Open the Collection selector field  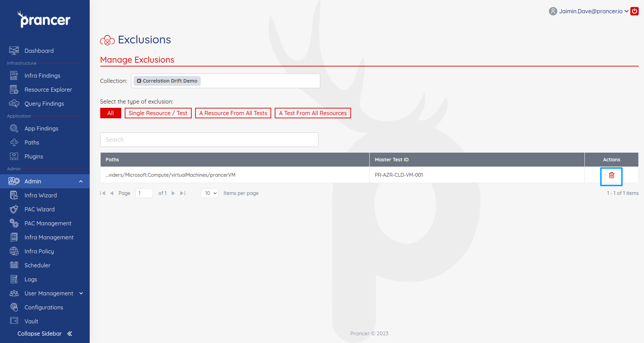[x=226, y=81]
